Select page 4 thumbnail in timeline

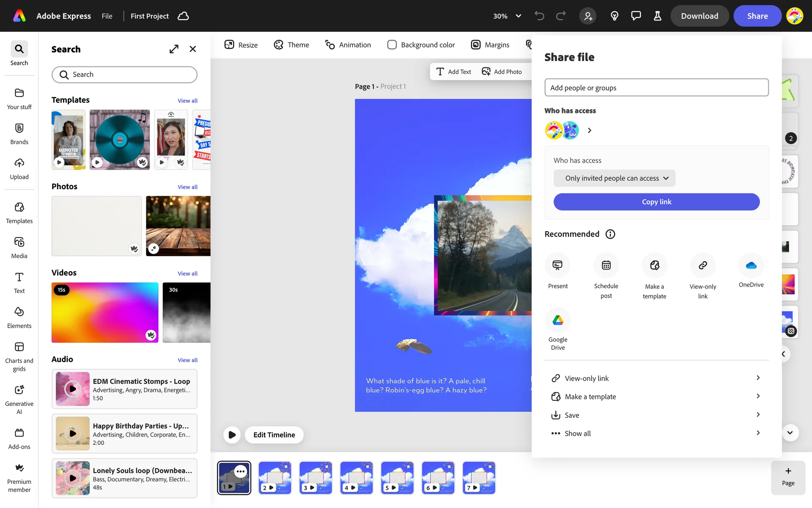[x=357, y=478]
